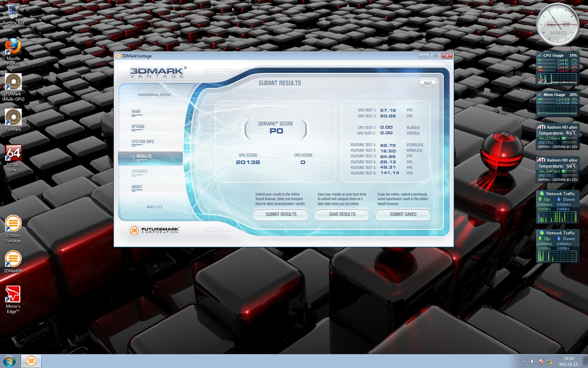The image size is (588, 368).
Task: Click the lower Network Traffic gadget
Action: click(x=558, y=246)
